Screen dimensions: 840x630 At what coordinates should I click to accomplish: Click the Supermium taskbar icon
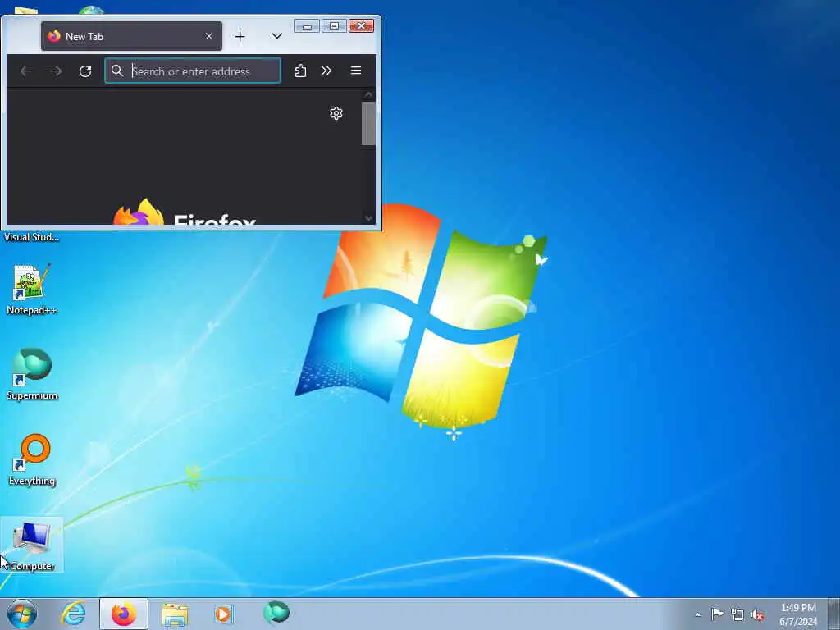click(x=276, y=613)
